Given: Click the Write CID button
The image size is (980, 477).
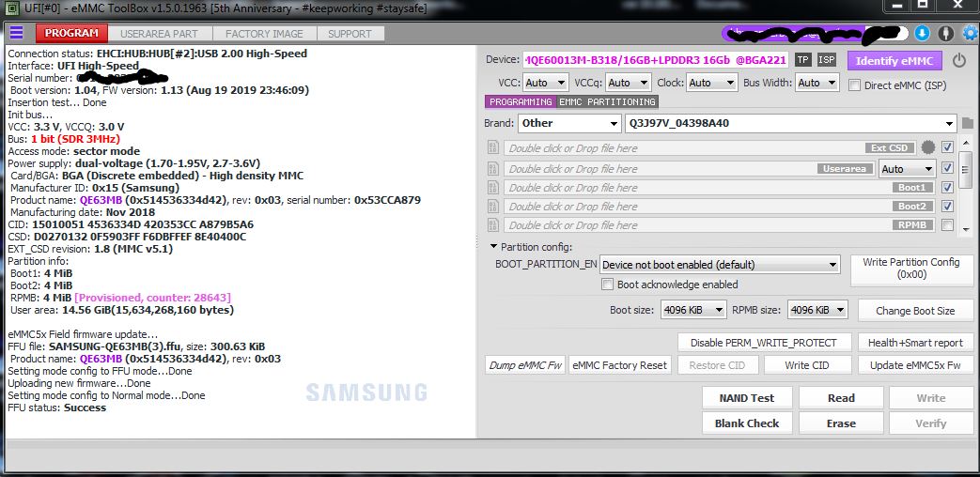Looking at the screenshot, I should click(x=807, y=365).
